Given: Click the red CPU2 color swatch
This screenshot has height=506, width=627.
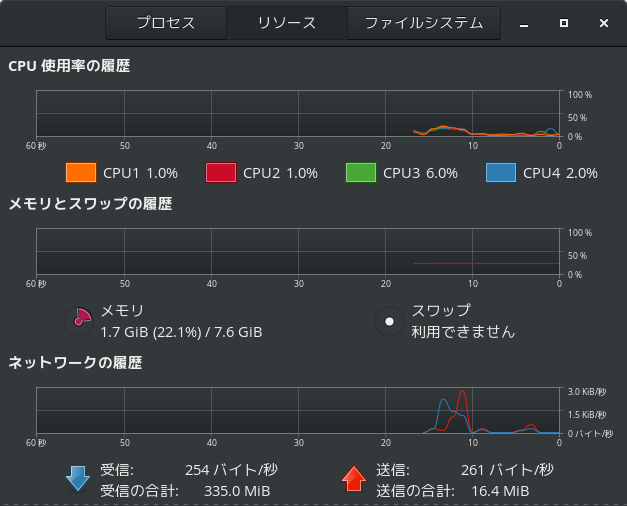Looking at the screenshot, I should click(221, 173).
